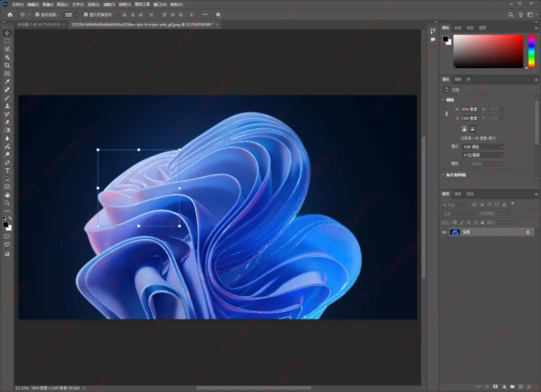541x392 pixels.
Task: Activate the Hand tool
Action: pos(7,195)
